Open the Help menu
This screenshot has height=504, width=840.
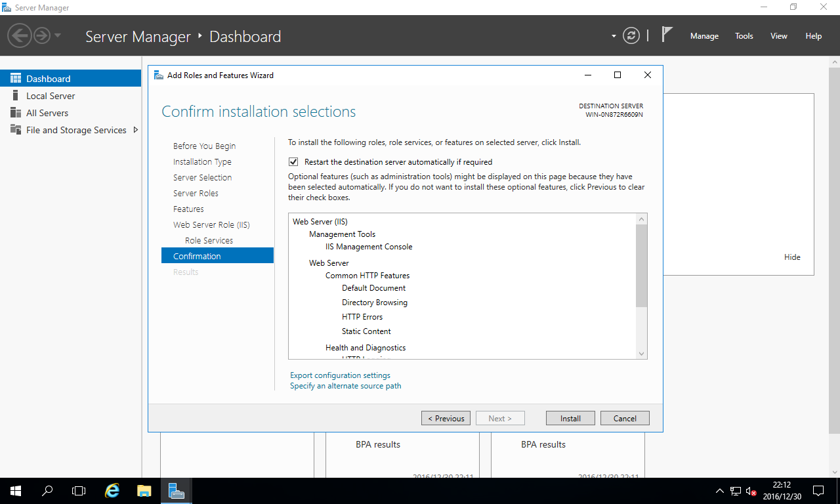pyautogui.click(x=814, y=36)
